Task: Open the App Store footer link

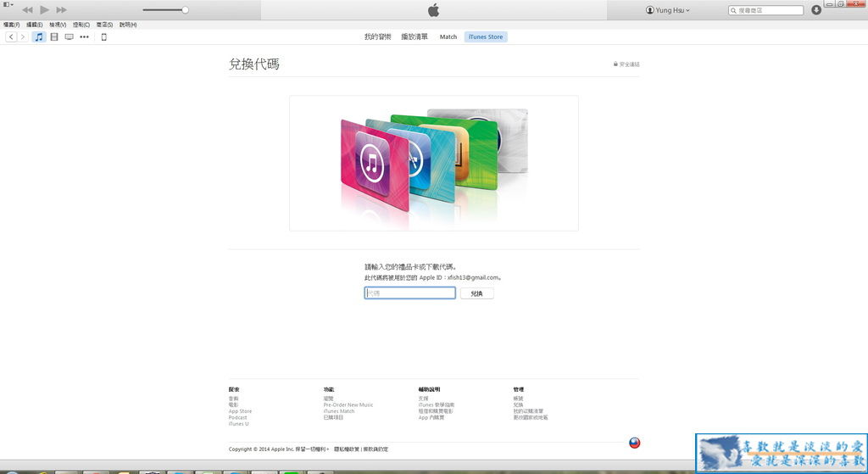Action: (240, 411)
